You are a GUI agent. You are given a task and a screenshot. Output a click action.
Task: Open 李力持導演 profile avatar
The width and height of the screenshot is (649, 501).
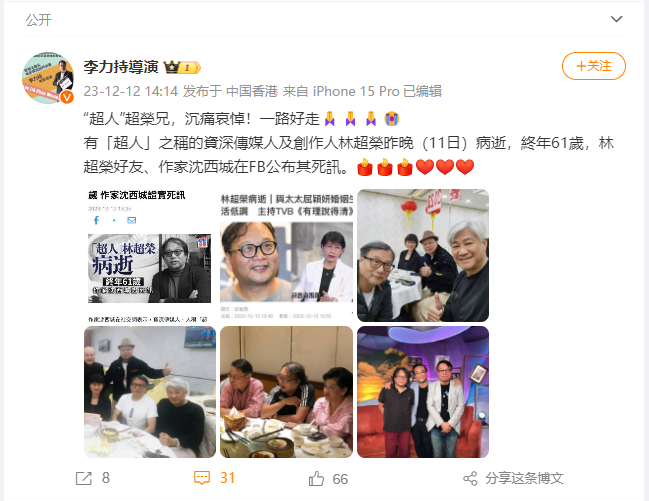[48, 78]
